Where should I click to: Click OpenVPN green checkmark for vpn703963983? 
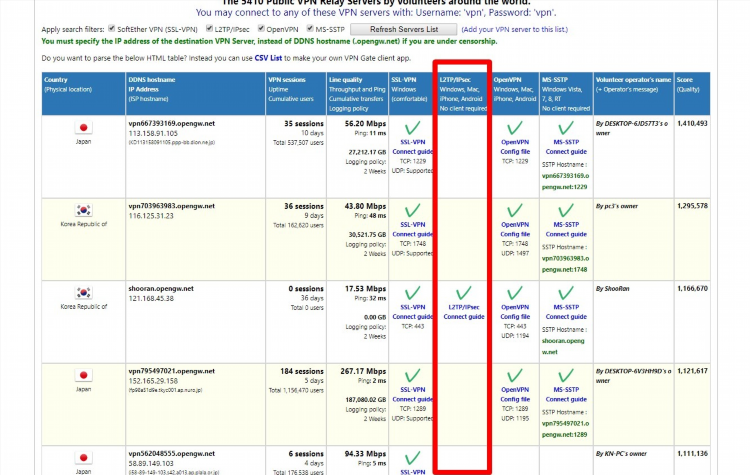pyautogui.click(x=515, y=210)
